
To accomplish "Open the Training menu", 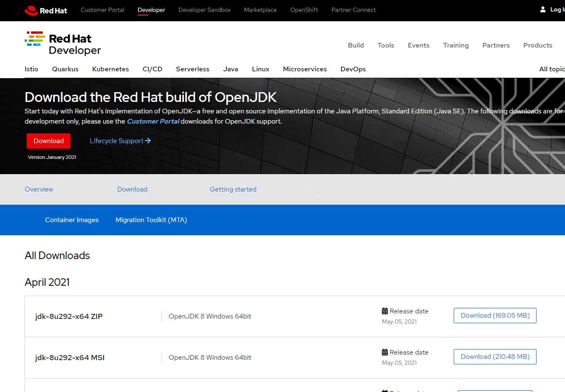I will pos(456,45).
